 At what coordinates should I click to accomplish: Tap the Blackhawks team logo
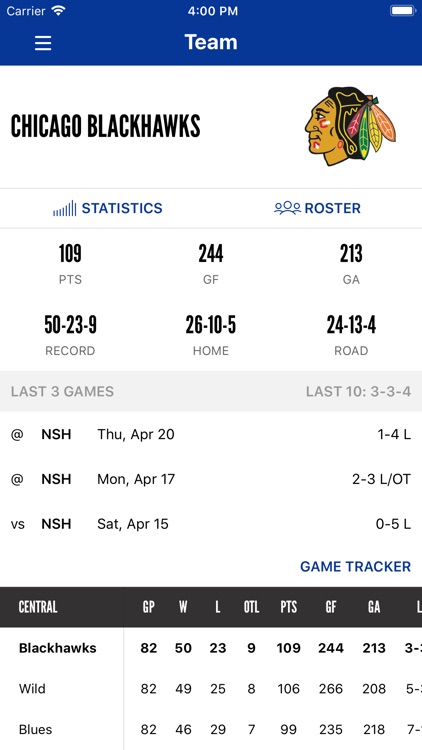click(350, 126)
